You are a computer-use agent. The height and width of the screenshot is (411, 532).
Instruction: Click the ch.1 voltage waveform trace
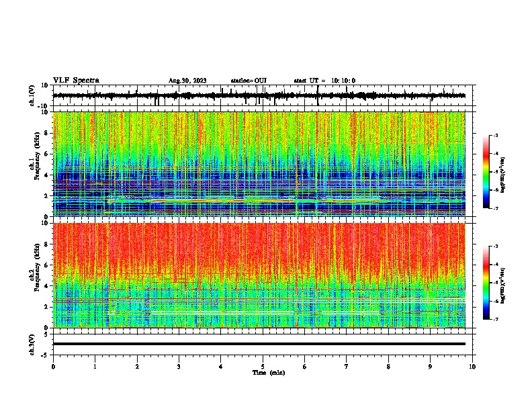click(259, 95)
